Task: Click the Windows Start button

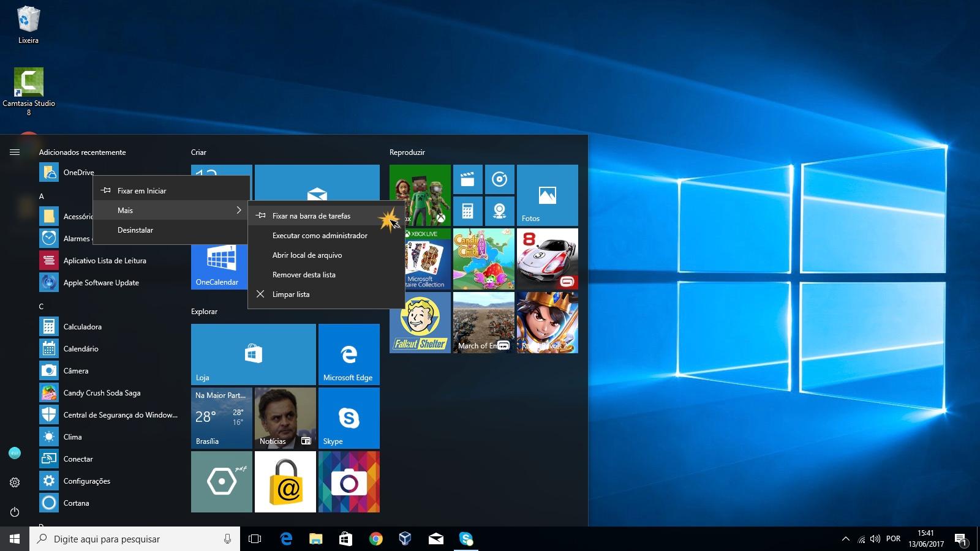Action: tap(15, 539)
